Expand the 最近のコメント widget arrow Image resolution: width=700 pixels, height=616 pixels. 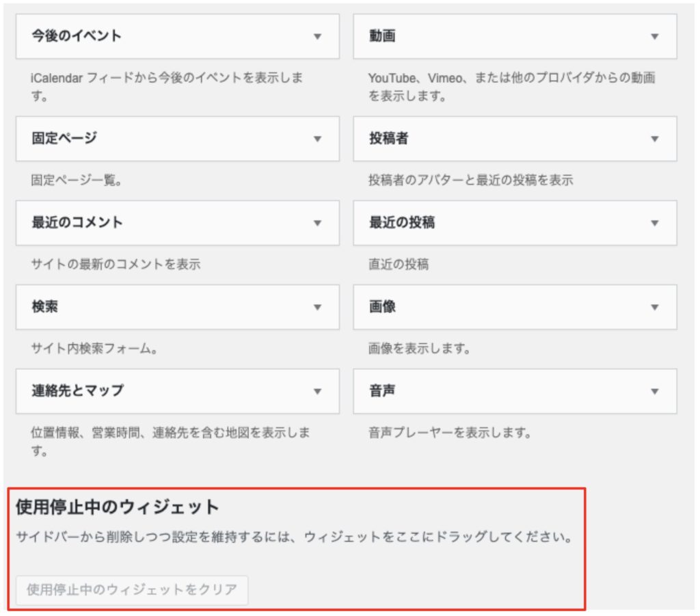point(317,223)
